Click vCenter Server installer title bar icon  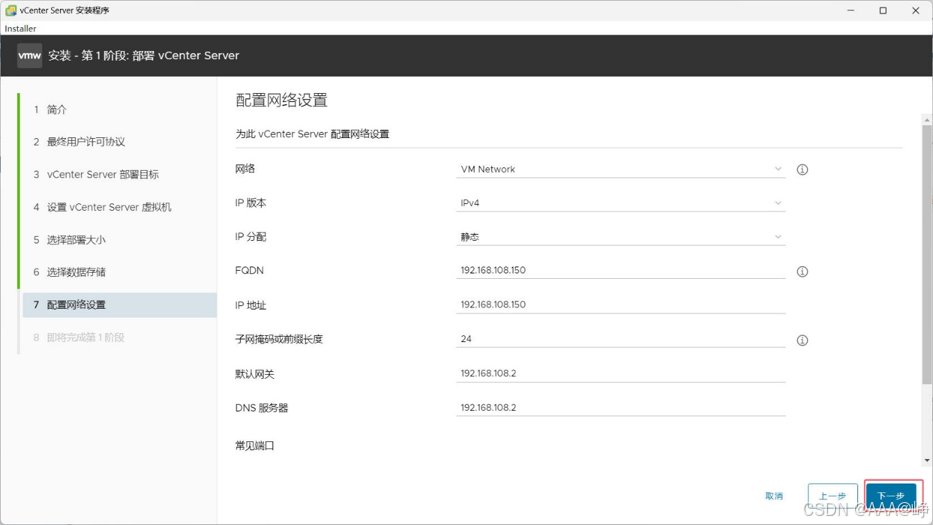[10, 10]
